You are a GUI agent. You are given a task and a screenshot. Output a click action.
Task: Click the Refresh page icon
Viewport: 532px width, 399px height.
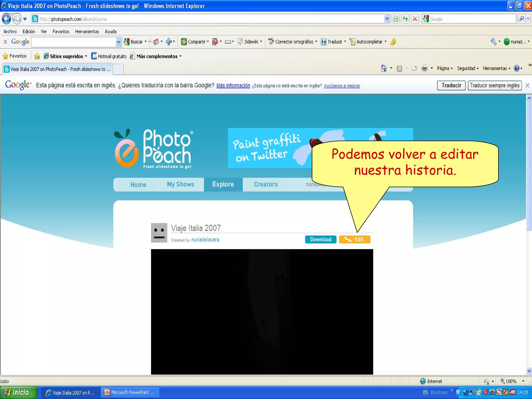(405, 19)
